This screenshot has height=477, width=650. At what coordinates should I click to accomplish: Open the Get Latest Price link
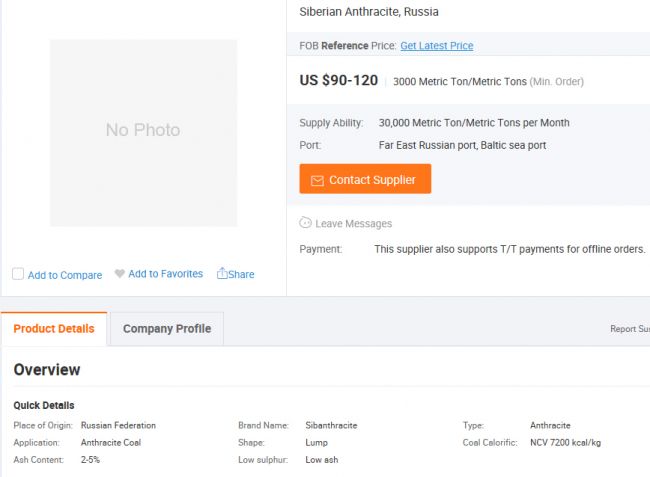[437, 46]
